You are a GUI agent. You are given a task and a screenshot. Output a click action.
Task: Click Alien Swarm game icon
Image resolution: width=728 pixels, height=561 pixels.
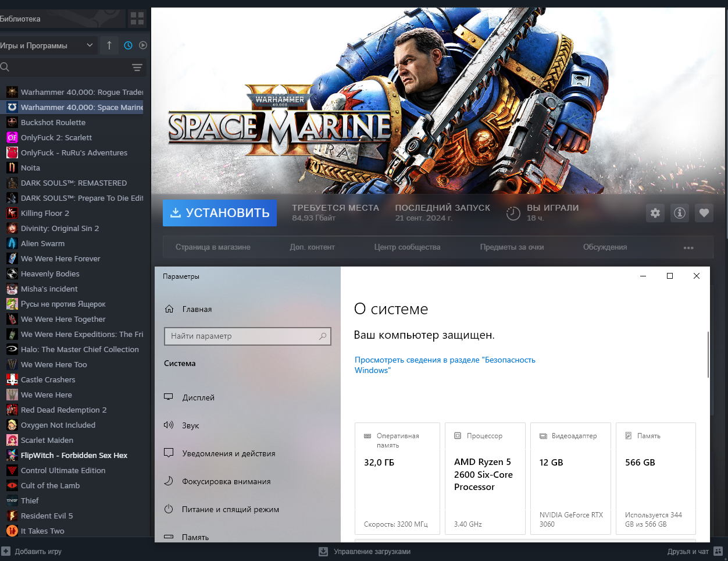pyautogui.click(x=12, y=243)
